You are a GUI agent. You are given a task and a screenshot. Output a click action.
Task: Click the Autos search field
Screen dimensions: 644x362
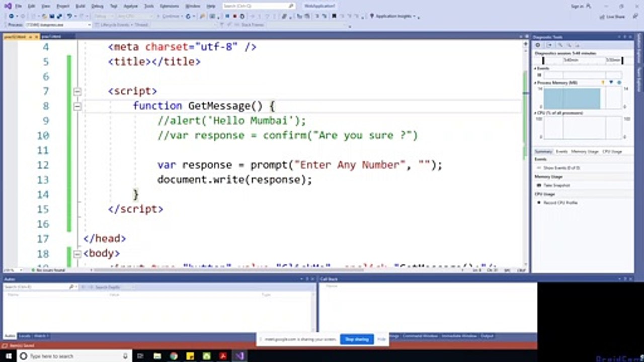pos(39,287)
